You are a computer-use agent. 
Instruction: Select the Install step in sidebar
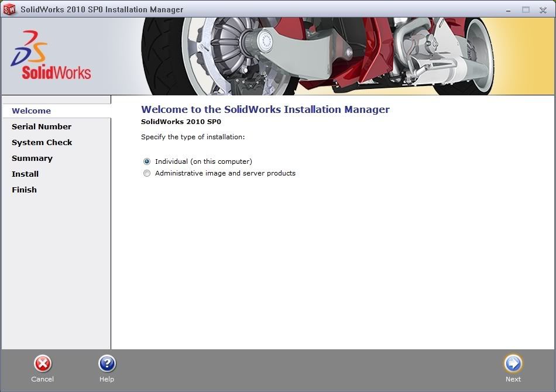pos(25,174)
